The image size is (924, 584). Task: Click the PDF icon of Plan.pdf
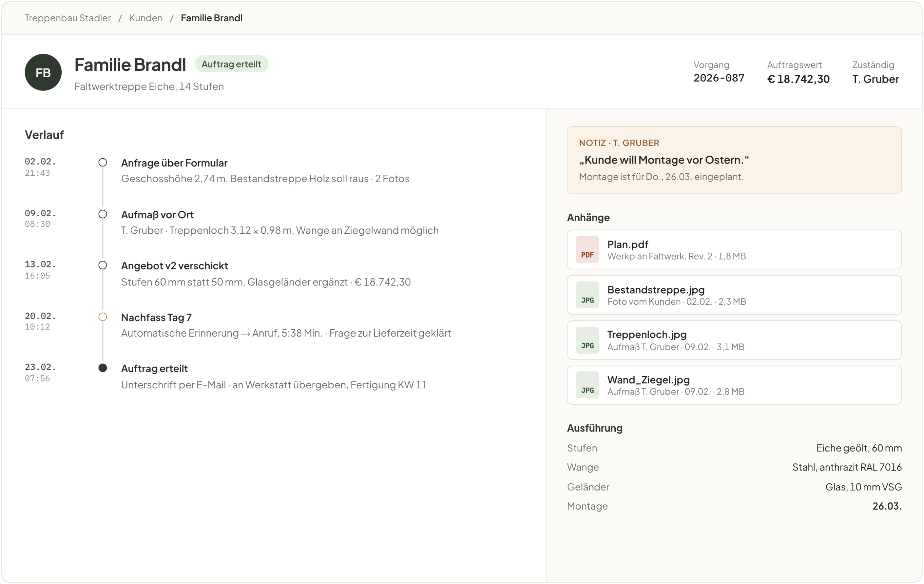pos(587,249)
